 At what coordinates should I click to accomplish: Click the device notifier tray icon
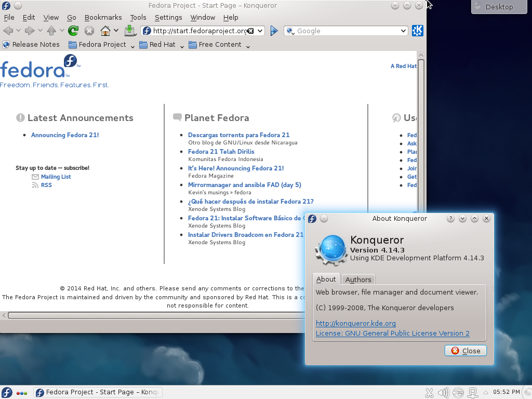(x=473, y=393)
